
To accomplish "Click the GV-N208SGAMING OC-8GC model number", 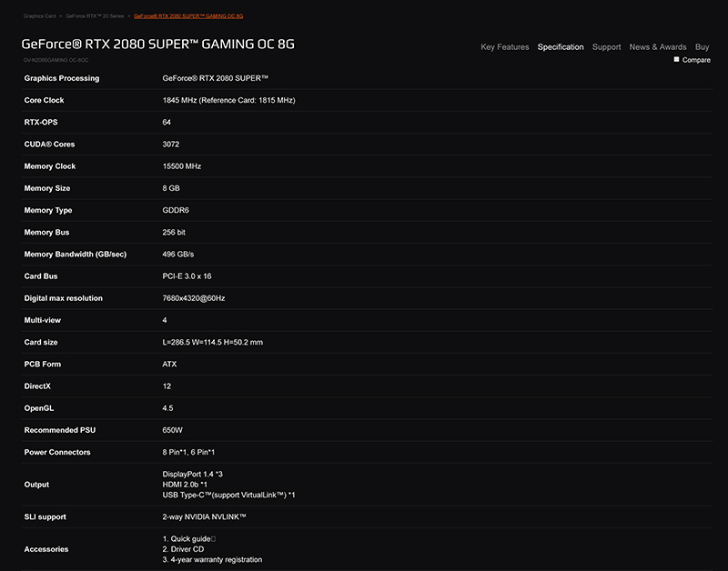I will pyautogui.click(x=56, y=60).
